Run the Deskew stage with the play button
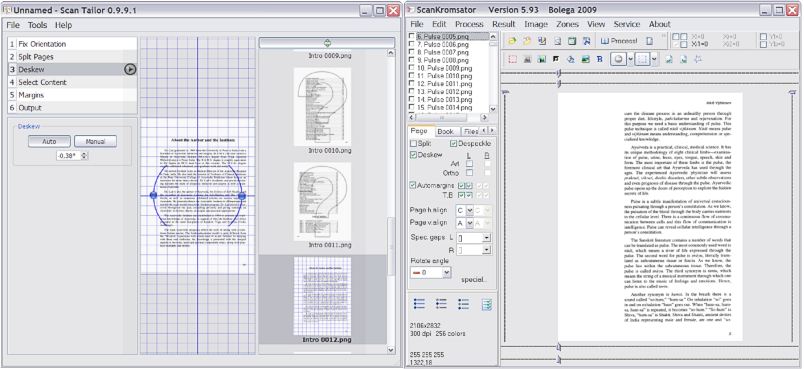Screen dimensions: 804x369 pos(130,69)
